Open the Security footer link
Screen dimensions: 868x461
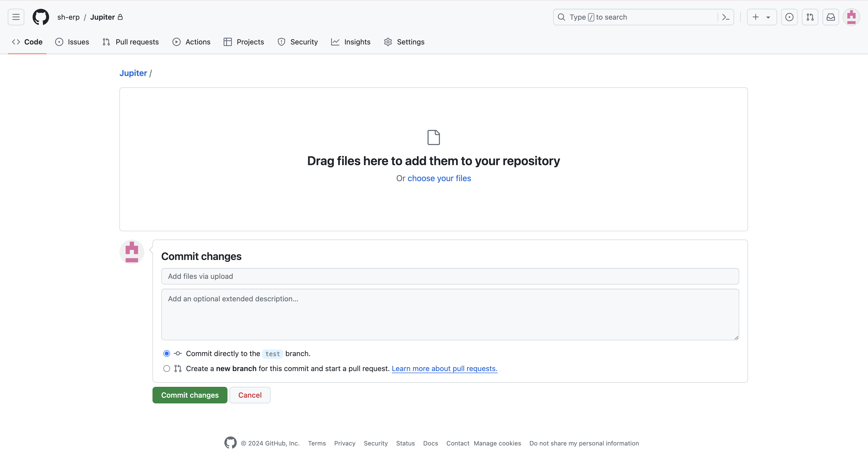point(376,443)
